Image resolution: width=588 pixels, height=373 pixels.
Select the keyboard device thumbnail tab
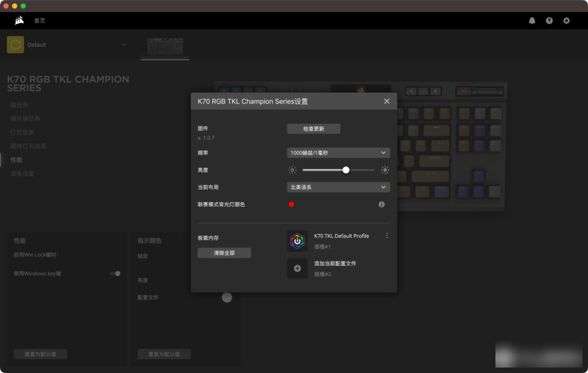(x=165, y=46)
